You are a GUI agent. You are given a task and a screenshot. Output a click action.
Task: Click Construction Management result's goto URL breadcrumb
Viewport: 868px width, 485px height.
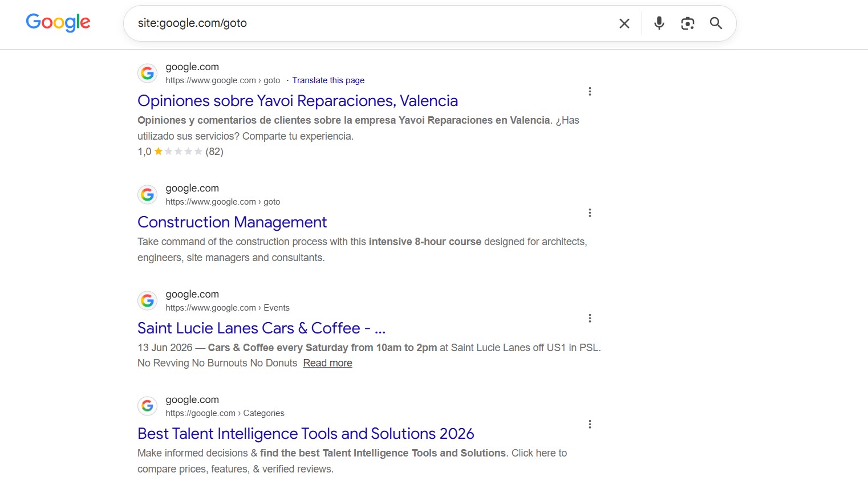click(x=223, y=202)
